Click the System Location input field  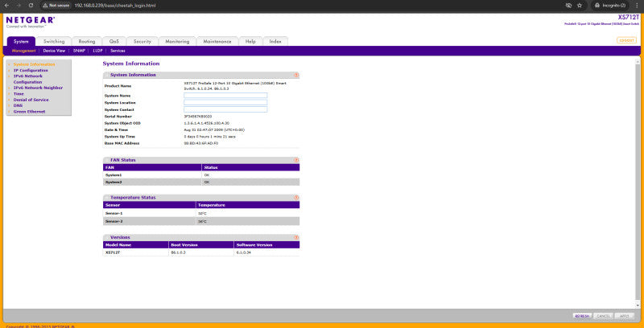[x=225, y=103]
